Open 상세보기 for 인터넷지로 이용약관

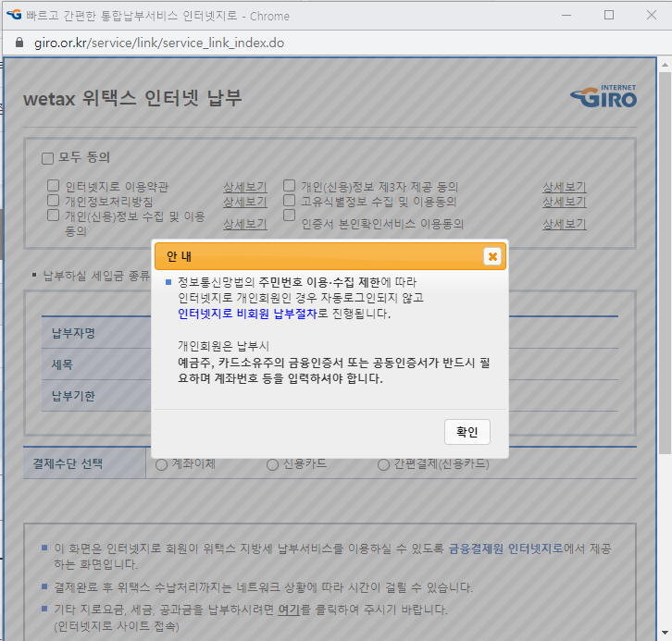tap(245, 187)
